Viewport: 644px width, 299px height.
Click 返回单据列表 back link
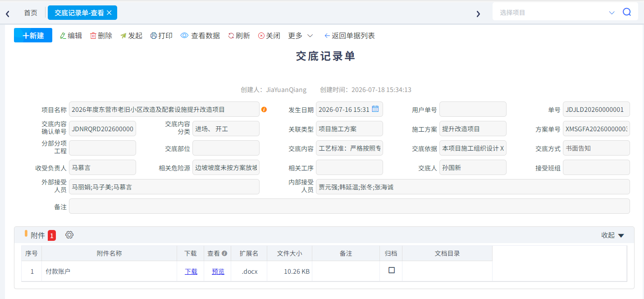(350, 36)
